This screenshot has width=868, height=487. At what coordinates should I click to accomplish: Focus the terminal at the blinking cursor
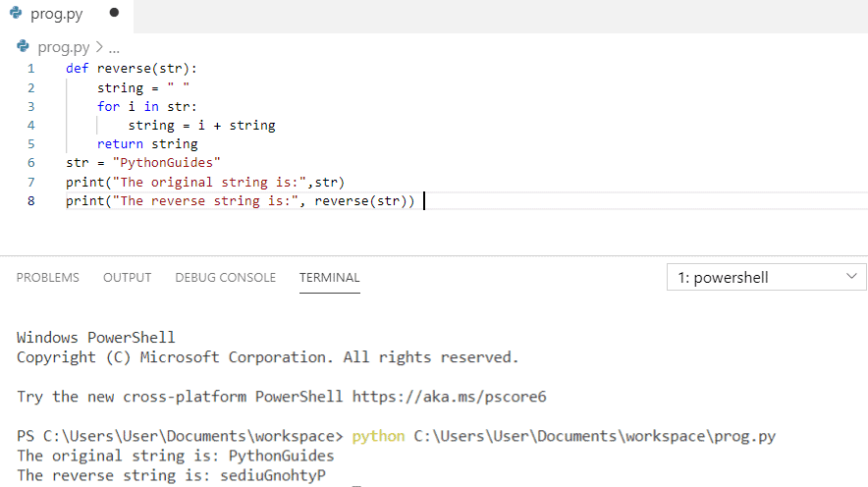pos(356,477)
